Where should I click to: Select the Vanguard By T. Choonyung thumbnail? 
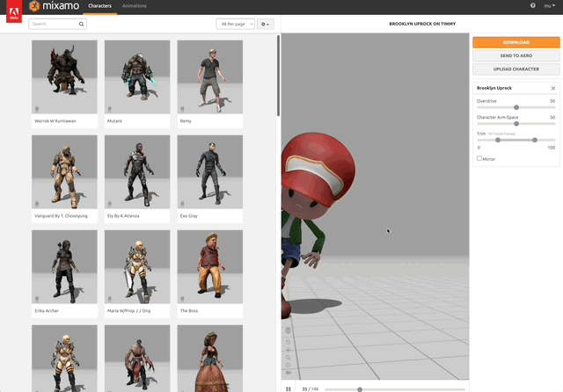(64, 172)
